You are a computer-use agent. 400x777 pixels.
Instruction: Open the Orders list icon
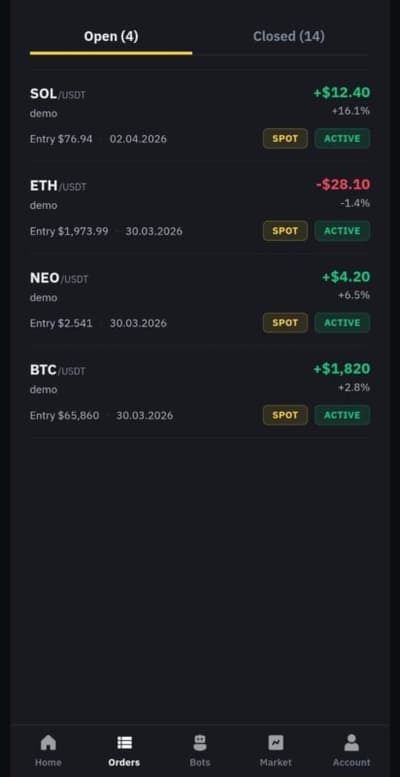click(124, 742)
